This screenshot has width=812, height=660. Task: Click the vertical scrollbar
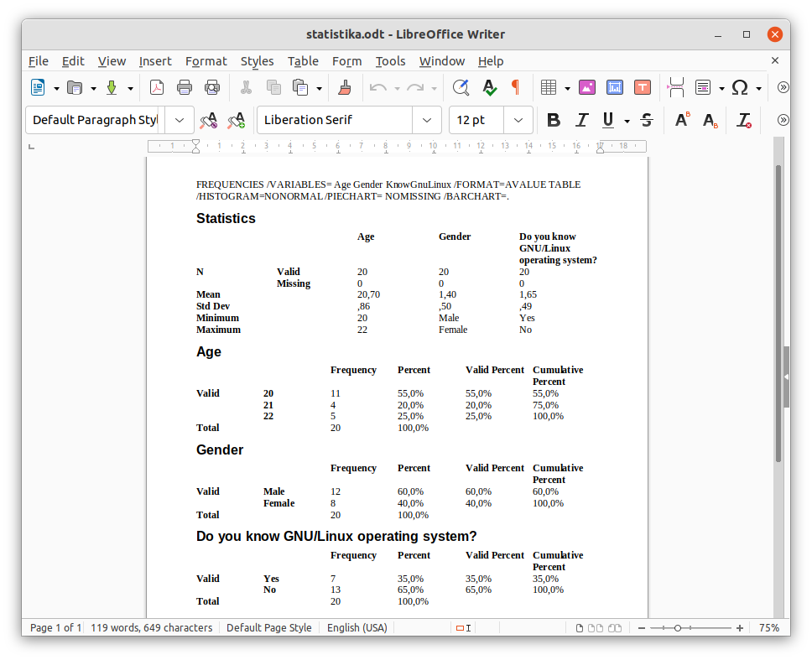[778, 313]
